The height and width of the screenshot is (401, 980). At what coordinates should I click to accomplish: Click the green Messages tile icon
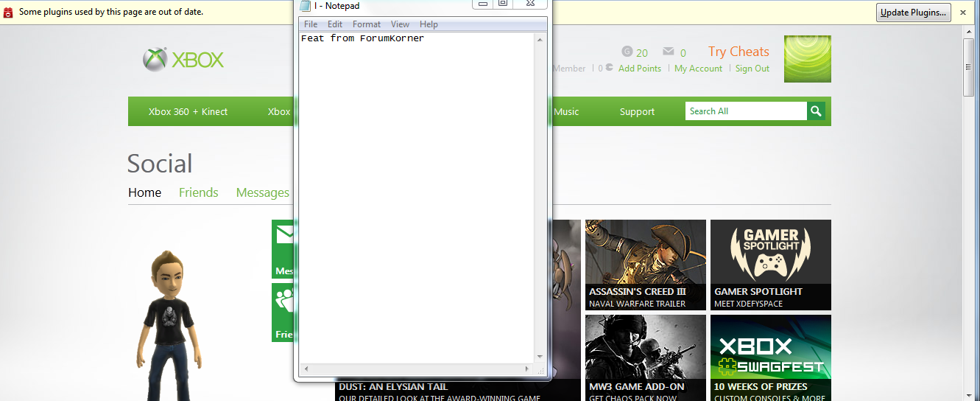(283, 249)
